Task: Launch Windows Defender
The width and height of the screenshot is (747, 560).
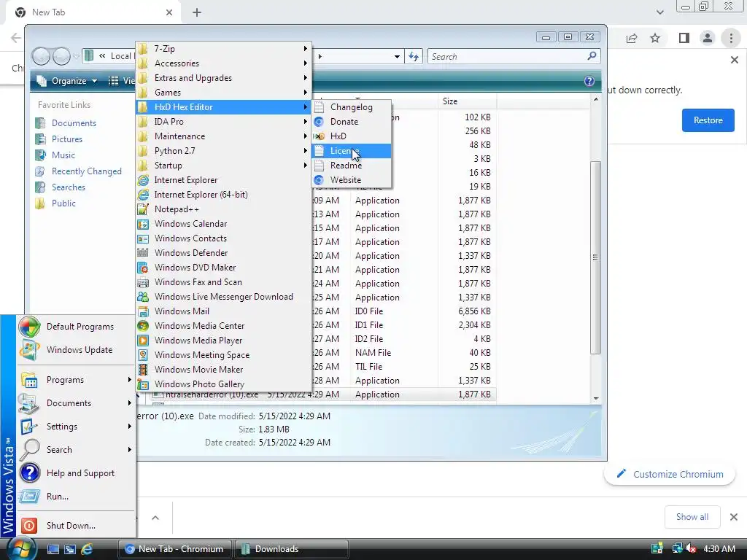Action: click(224, 253)
